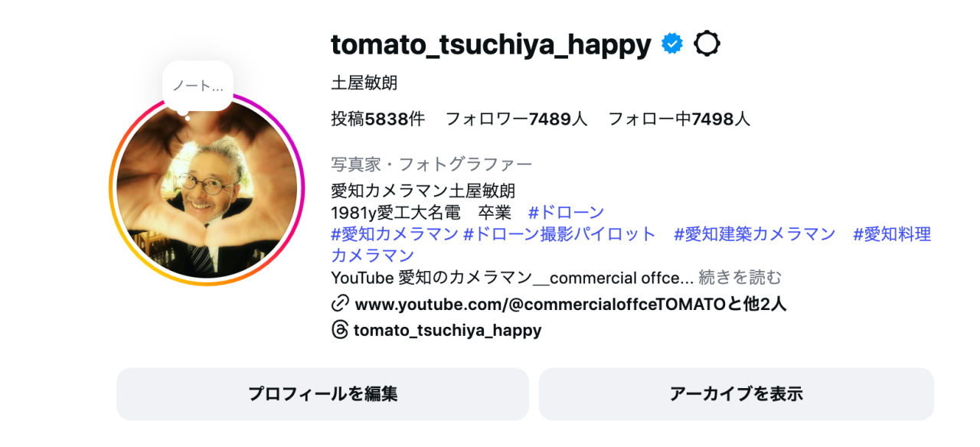Open the YouTube link and others
The width and height of the screenshot is (980, 447).
pyautogui.click(x=570, y=304)
